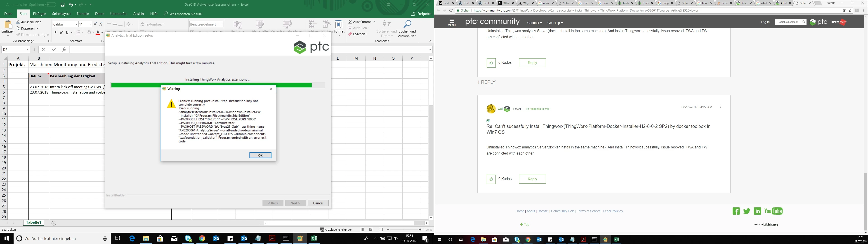Click Cancel in the Analytics Trial Edition Setup

tap(318, 203)
